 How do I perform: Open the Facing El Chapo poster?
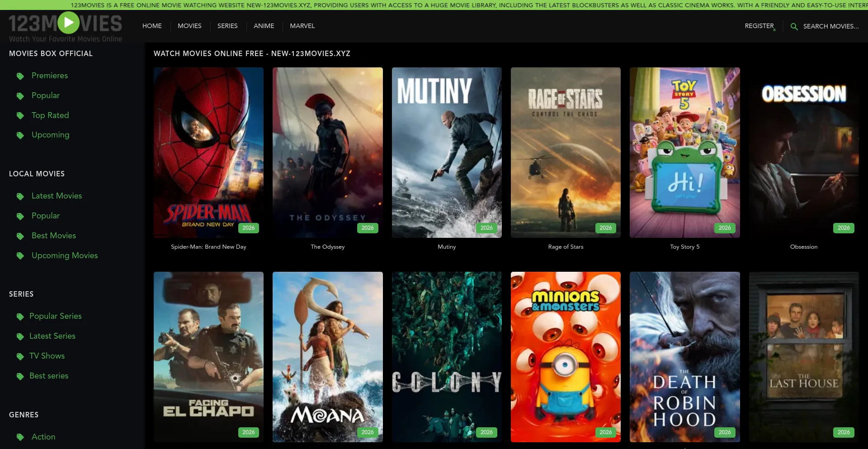(x=208, y=357)
